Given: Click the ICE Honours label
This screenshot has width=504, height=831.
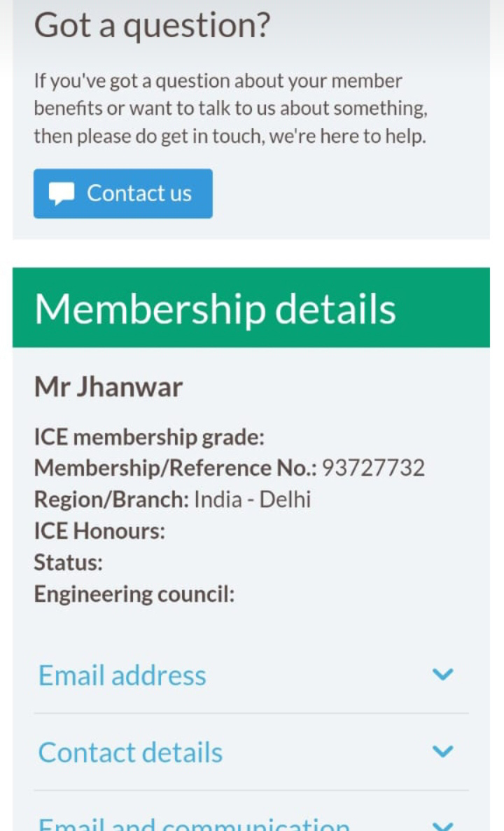Looking at the screenshot, I should pos(99,531).
